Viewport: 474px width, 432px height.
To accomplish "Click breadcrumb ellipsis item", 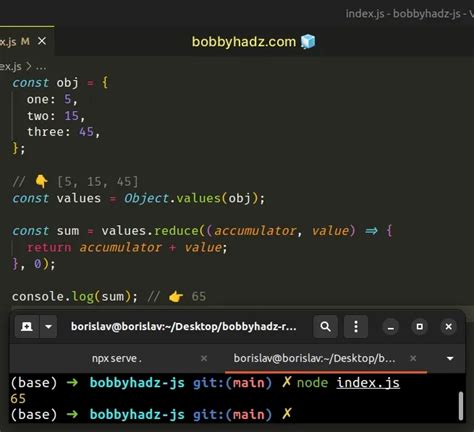I will pos(41,67).
